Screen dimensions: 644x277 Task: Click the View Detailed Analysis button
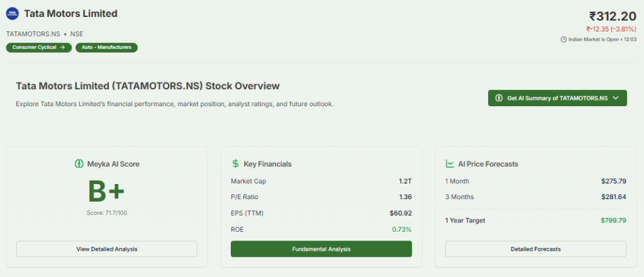click(107, 249)
